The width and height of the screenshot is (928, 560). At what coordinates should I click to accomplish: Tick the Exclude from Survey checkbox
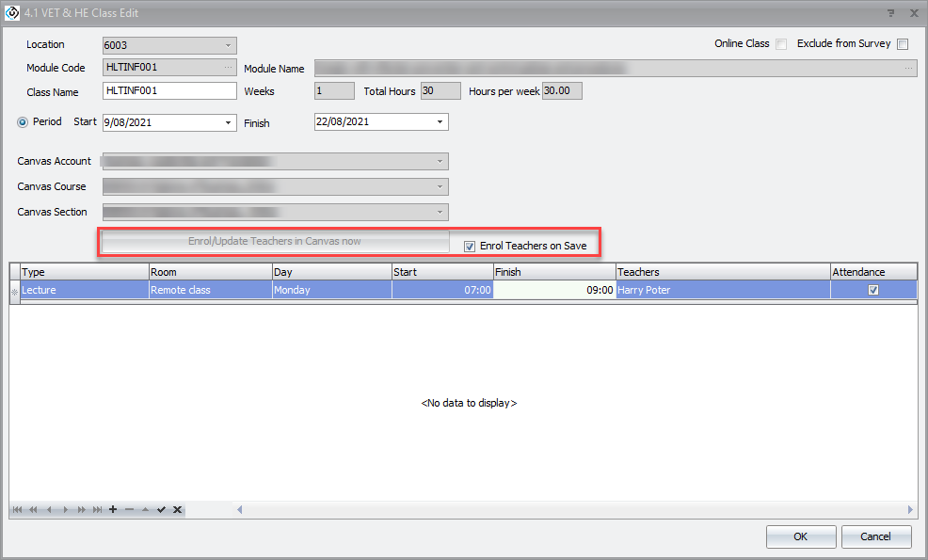903,44
